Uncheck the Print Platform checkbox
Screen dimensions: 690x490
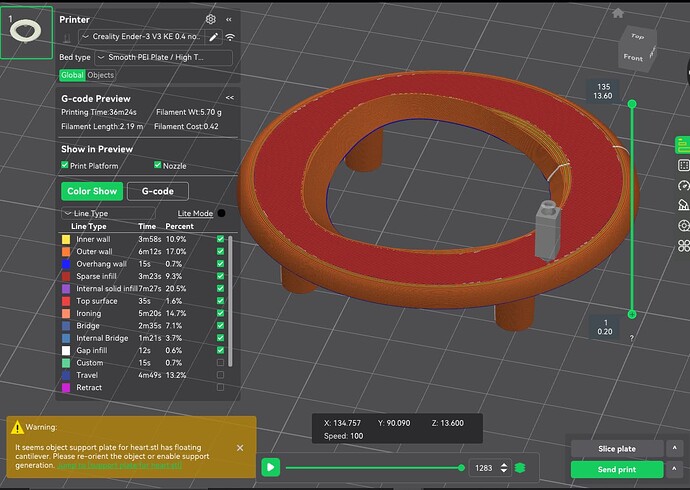click(x=66, y=165)
